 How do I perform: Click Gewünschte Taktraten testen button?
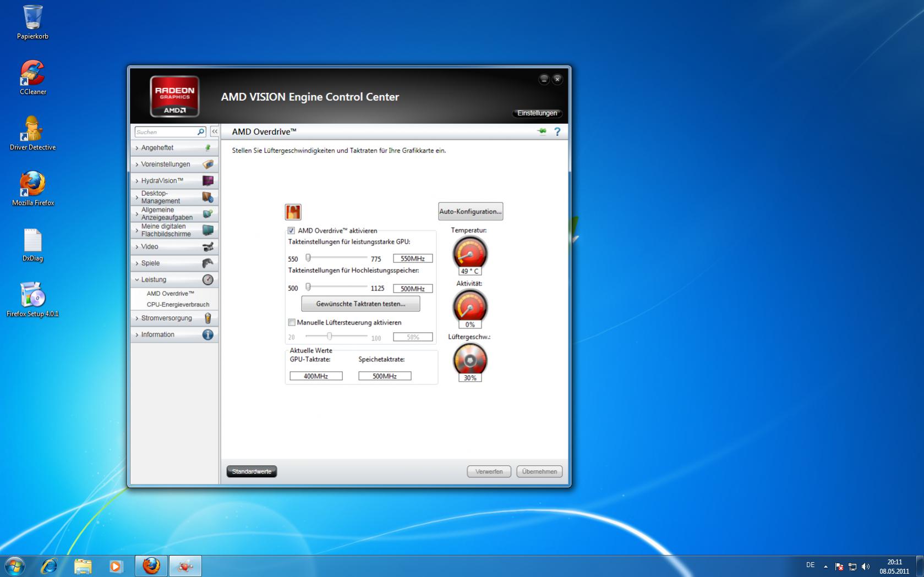click(360, 304)
